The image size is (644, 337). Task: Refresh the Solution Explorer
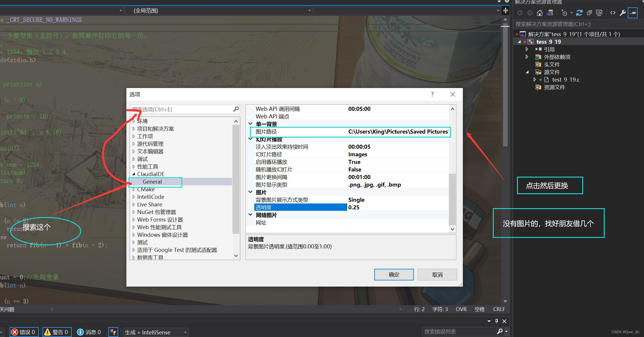(579, 13)
